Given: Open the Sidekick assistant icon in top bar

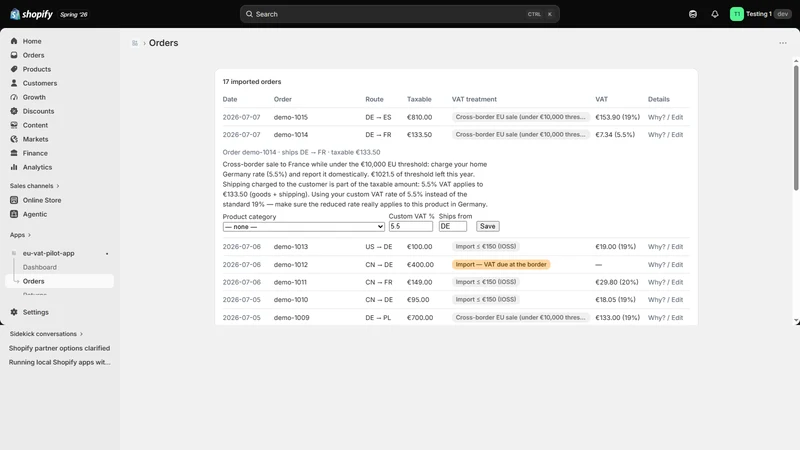Looking at the screenshot, I should (x=693, y=14).
